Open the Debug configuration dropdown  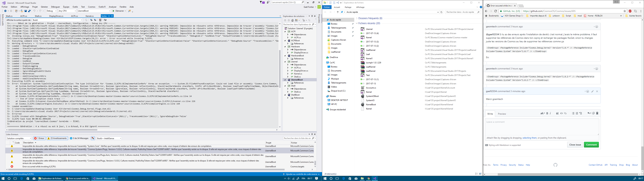51,11
